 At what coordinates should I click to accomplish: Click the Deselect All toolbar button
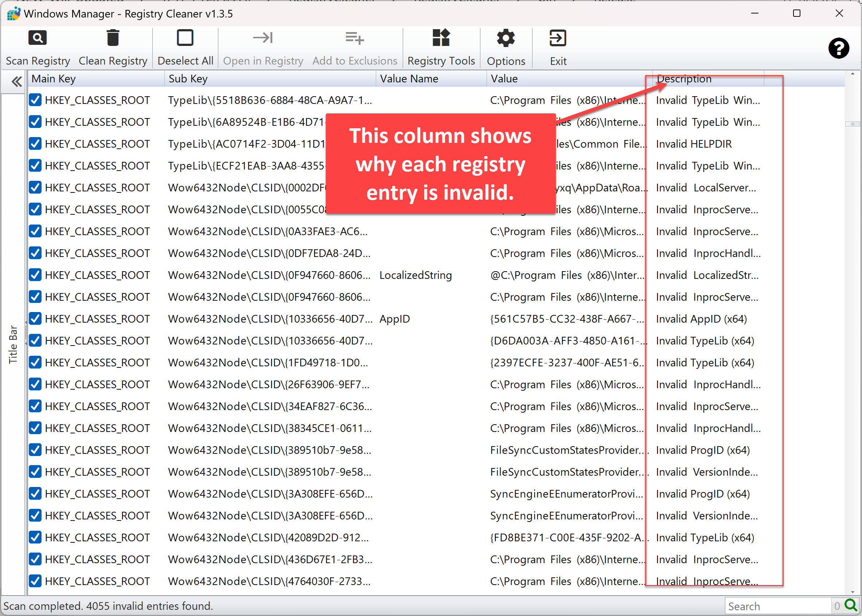click(186, 48)
